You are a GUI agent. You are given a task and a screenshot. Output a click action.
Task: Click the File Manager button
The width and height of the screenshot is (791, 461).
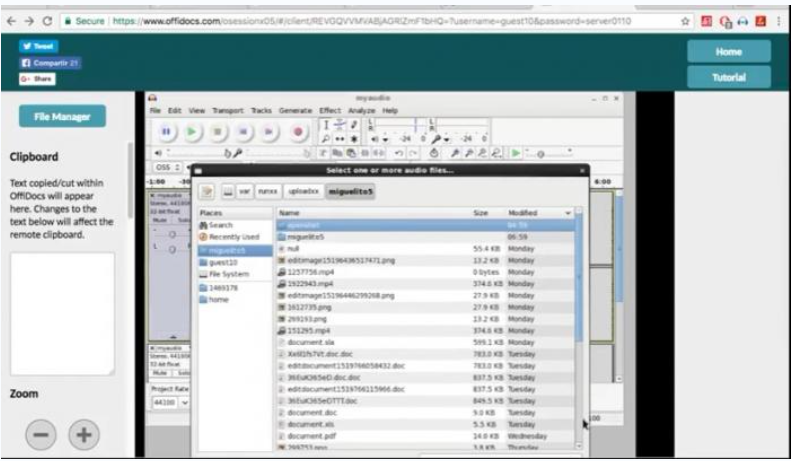click(62, 116)
